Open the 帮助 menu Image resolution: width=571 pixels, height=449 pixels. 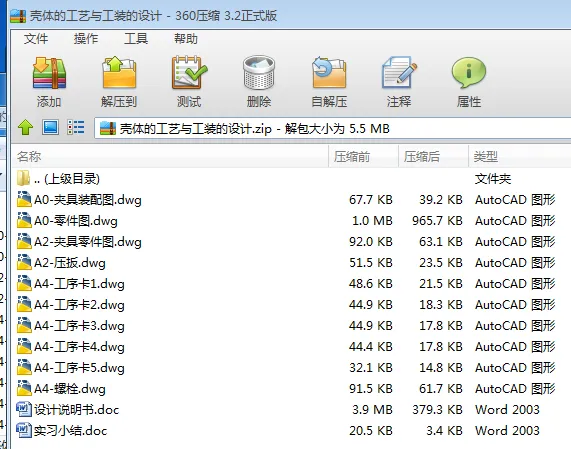click(x=186, y=39)
